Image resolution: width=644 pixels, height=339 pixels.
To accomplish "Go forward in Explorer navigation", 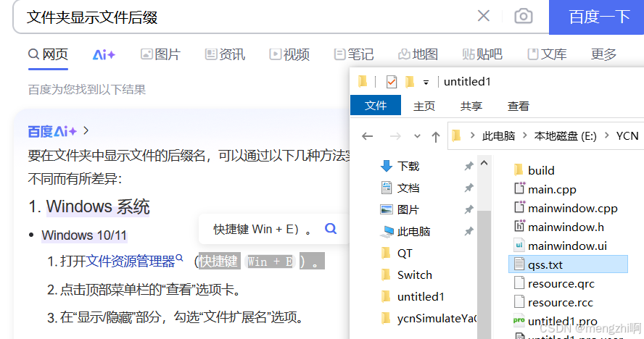I will point(395,136).
